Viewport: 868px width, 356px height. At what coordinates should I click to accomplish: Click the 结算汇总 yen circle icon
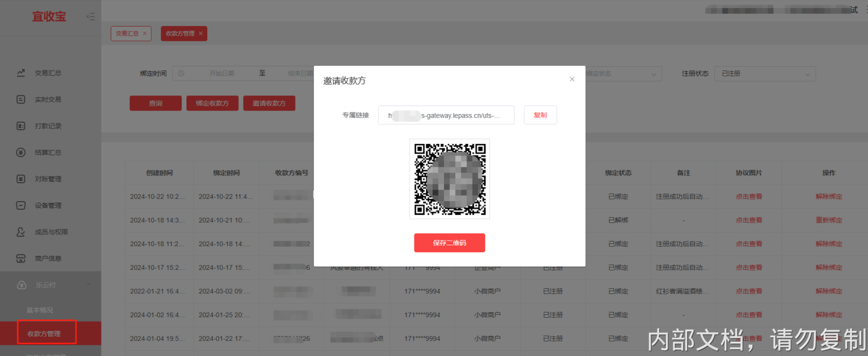pos(21,152)
